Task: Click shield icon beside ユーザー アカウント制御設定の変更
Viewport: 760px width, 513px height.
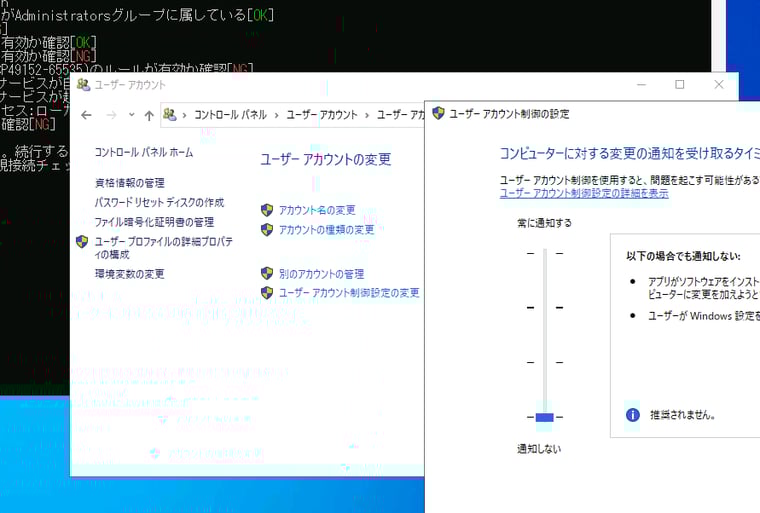Action: 267,292
